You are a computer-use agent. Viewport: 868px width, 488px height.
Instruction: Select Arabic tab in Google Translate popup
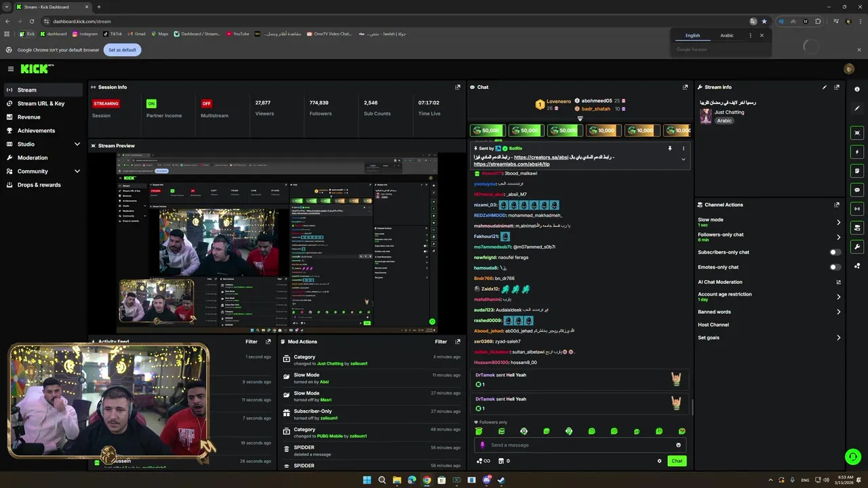(x=726, y=35)
